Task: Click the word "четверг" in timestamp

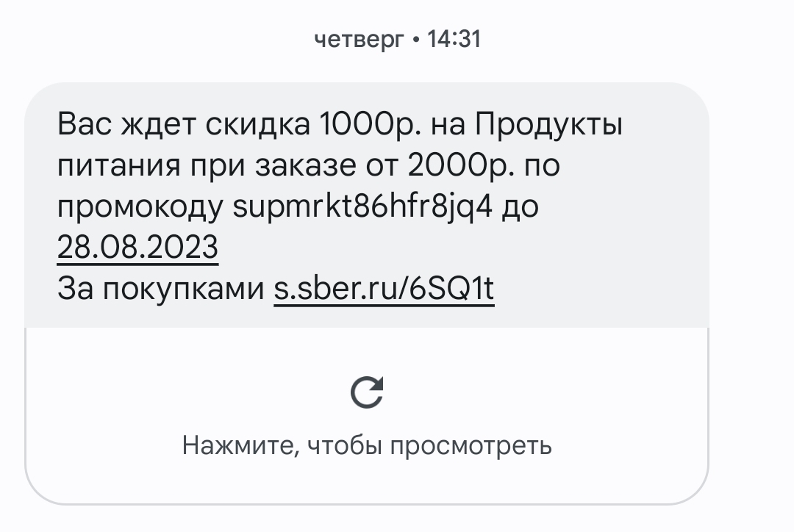Action: tap(359, 39)
